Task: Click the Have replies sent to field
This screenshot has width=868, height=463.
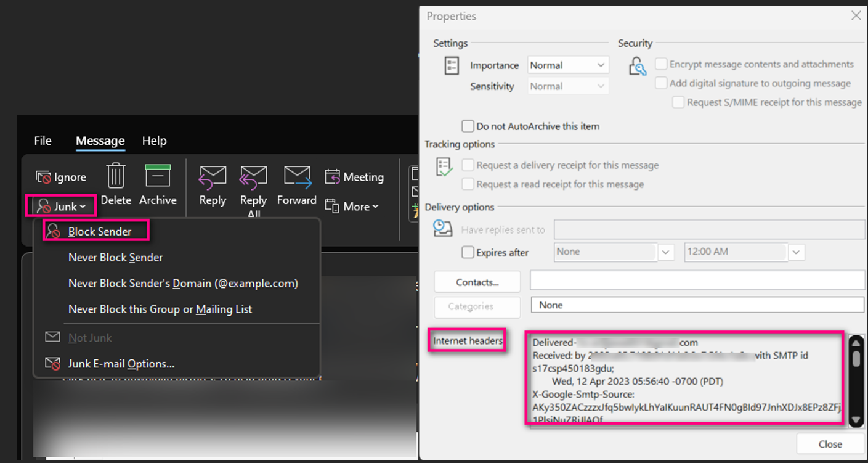Action: [x=710, y=230]
